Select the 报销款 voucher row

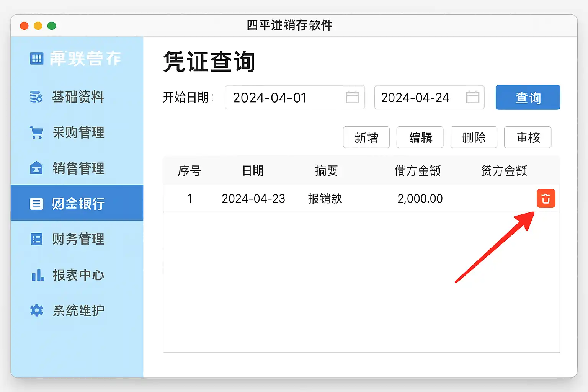coord(325,199)
